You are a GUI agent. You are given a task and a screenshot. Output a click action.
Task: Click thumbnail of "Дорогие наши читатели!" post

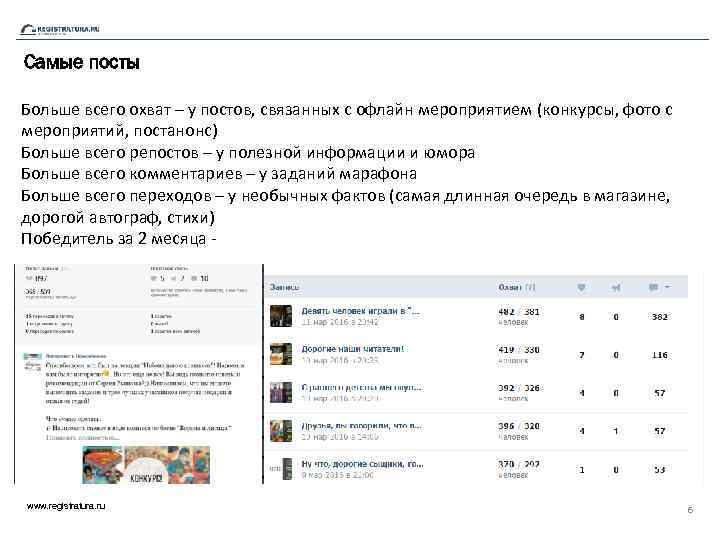click(281, 354)
